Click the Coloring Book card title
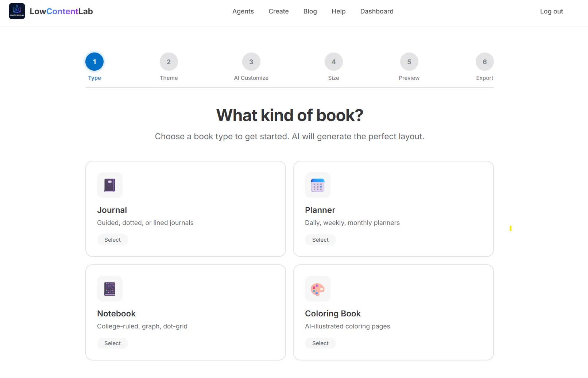This screenshot has height=378, width=588. [x=333, y=313]
